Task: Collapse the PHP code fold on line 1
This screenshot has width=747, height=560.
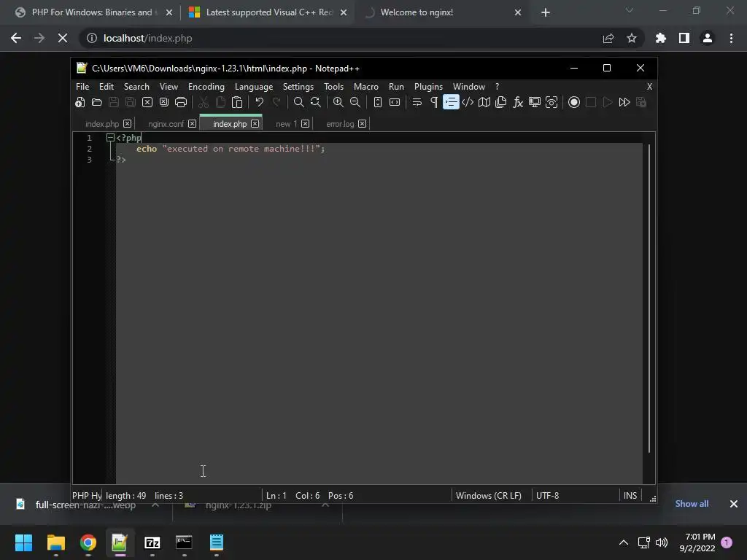Action: coord(110,138)
